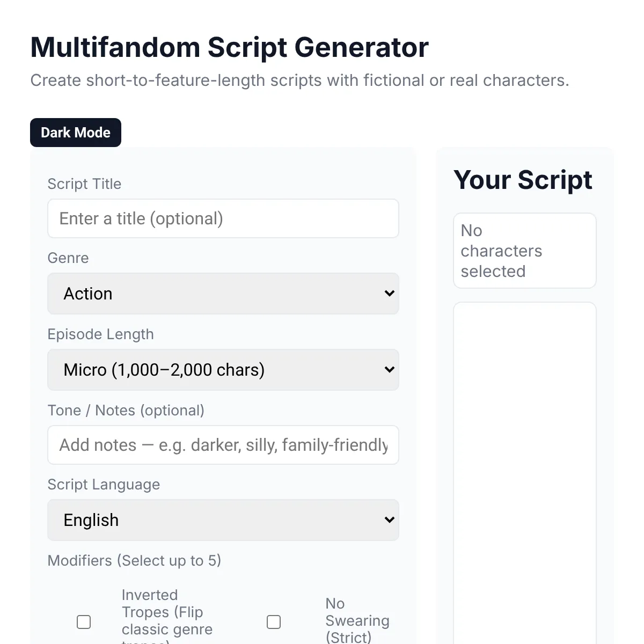Toggle the Dark Mode button
The height and width of the screenshot is (644, 644).
pyautogui.click(x=76, y=133)
